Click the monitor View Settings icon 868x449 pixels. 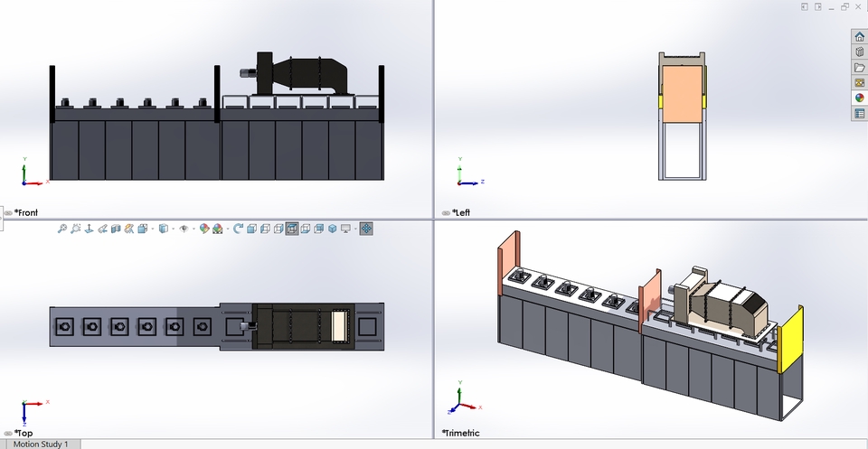point(345,229)
